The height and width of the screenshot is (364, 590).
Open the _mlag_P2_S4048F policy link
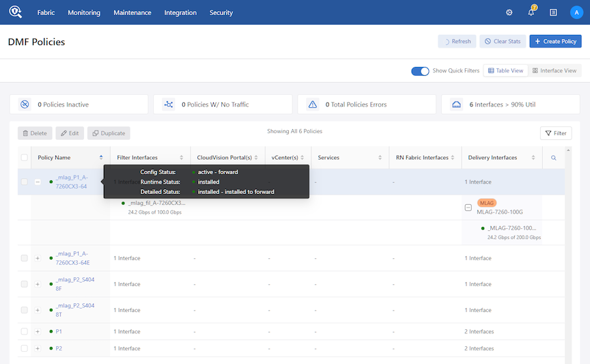coord(75,284)
